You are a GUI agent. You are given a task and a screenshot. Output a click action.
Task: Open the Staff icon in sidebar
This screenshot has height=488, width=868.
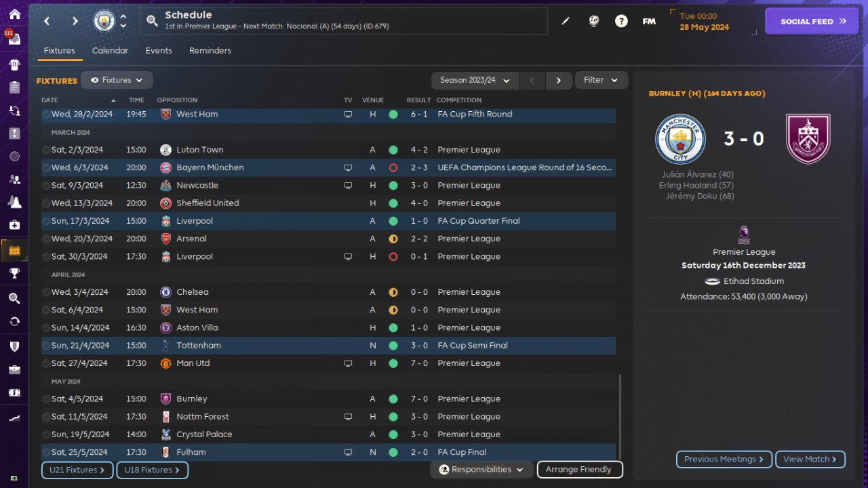14,180
